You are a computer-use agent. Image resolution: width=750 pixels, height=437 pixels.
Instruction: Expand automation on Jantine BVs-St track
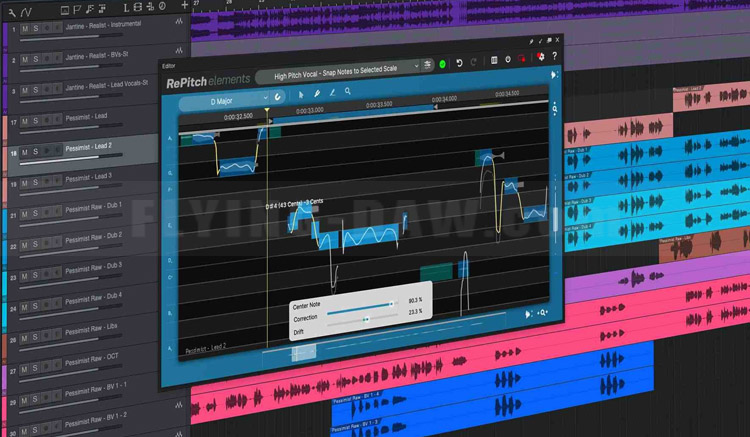pos(179,50)
